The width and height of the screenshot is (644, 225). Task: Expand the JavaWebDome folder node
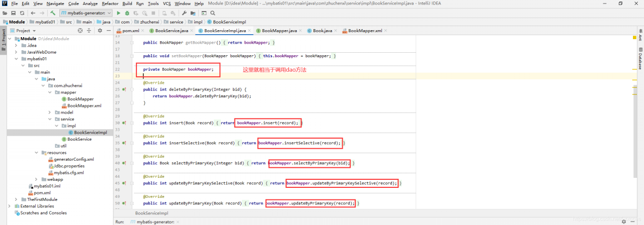point(16,52)
